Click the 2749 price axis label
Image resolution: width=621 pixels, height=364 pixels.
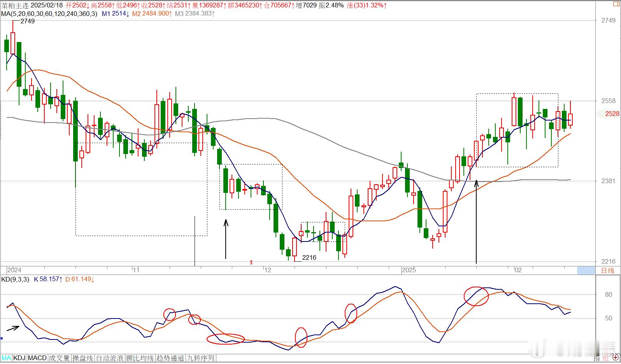click(608, 20)
